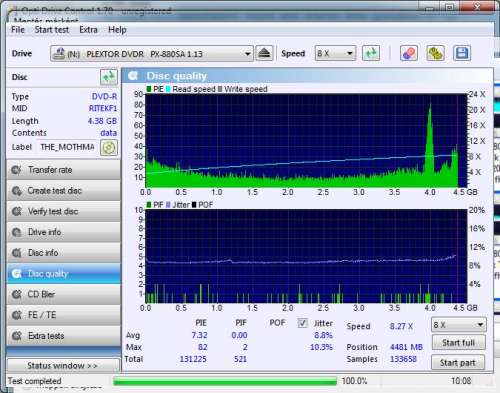500x393 pixels.
Task: Open the CD Bler test
Action: (63, 294)
